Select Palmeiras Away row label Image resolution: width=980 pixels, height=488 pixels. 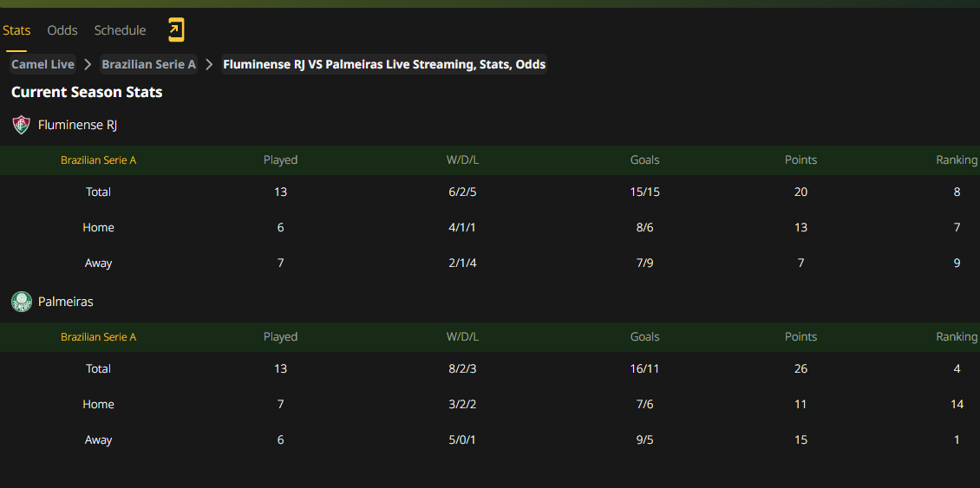98,439
